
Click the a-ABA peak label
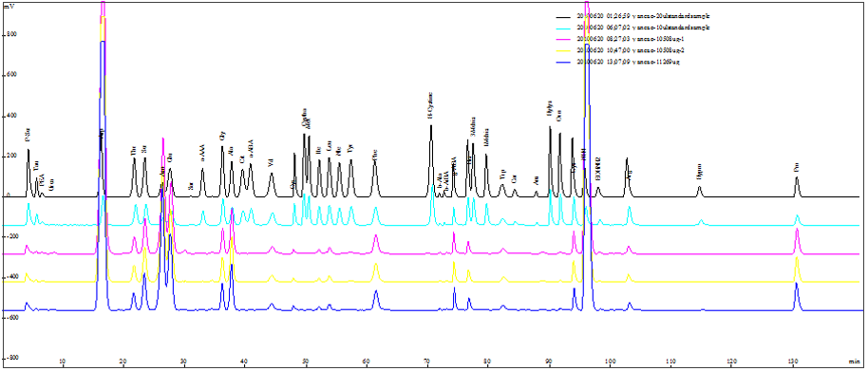pyautogui.click(x=251, y=149)
